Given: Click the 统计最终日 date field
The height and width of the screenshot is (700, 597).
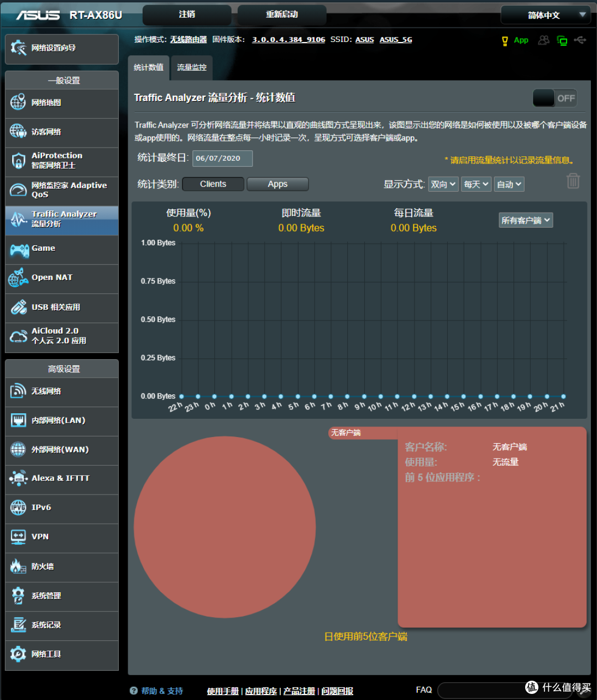Looking at the screenshot, I should 222,159.
